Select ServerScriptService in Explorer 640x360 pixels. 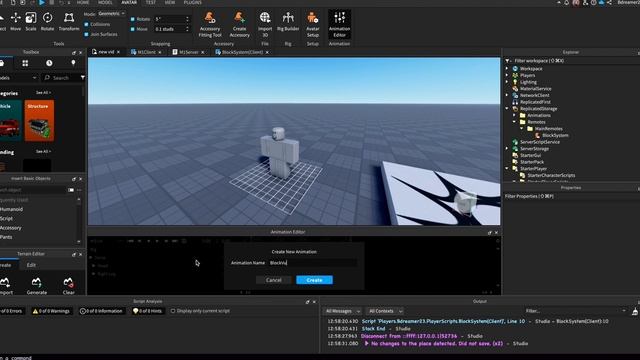540,142
